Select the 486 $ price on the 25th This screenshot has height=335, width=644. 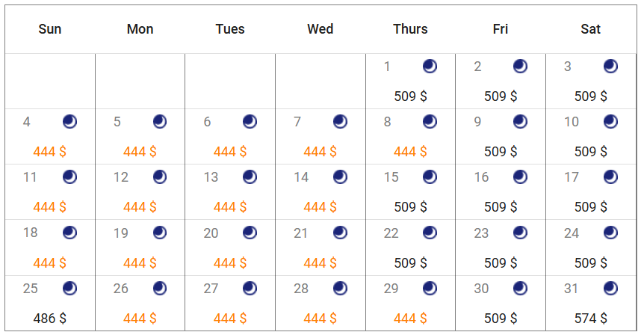tap(50, 318)
